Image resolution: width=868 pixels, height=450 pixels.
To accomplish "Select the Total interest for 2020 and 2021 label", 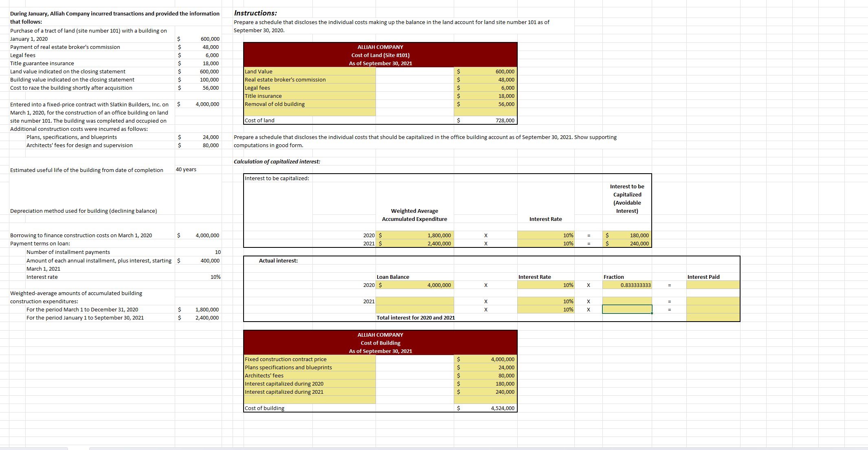I will [415, 318].
